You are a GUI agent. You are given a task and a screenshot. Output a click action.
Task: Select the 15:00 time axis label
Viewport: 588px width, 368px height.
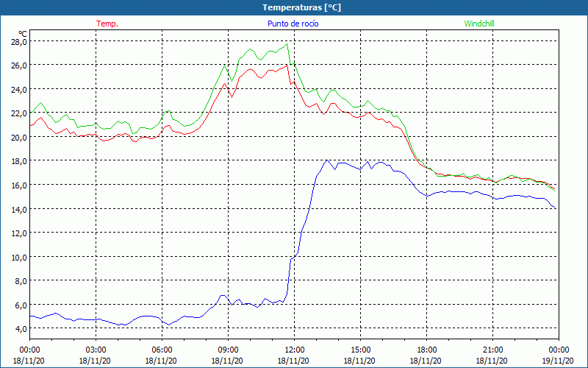(x=360, y=350)
